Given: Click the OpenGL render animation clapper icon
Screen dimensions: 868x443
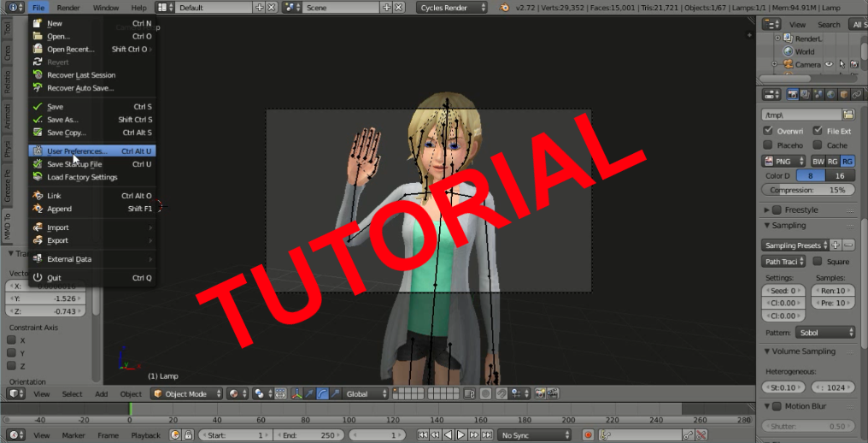Looking at the screenshot, I should coord(553,393).
